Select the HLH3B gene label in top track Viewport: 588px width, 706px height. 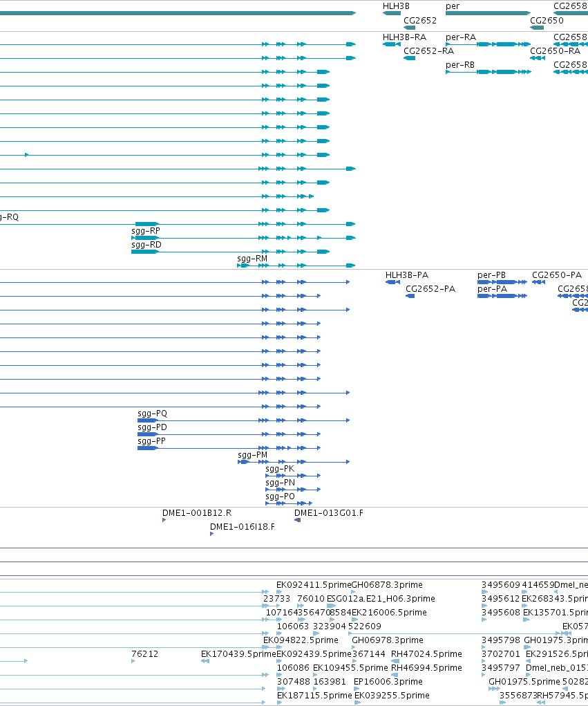(x=396, y=6)
